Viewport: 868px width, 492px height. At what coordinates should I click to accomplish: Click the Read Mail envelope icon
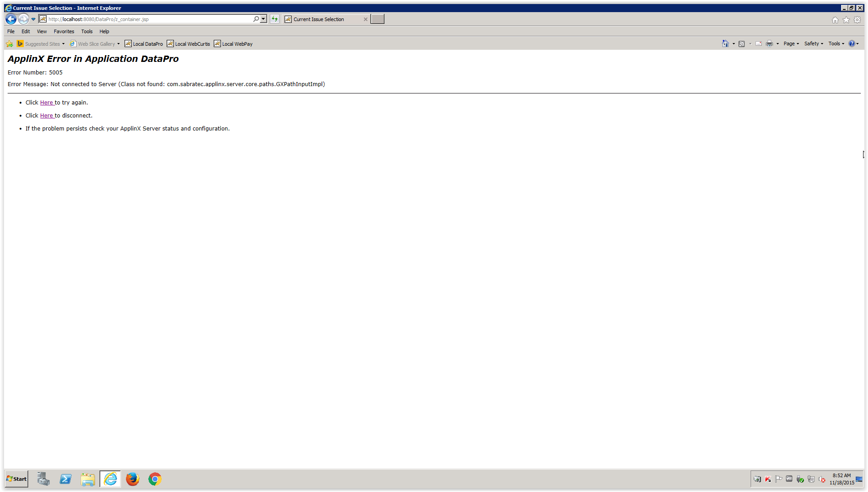[759, 44]
